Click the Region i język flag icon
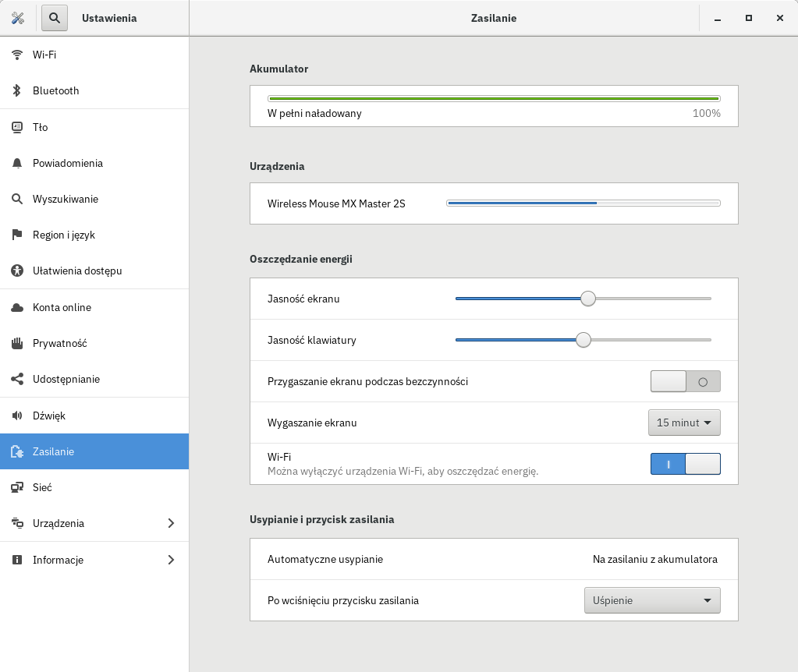 [x=17, y=235]
